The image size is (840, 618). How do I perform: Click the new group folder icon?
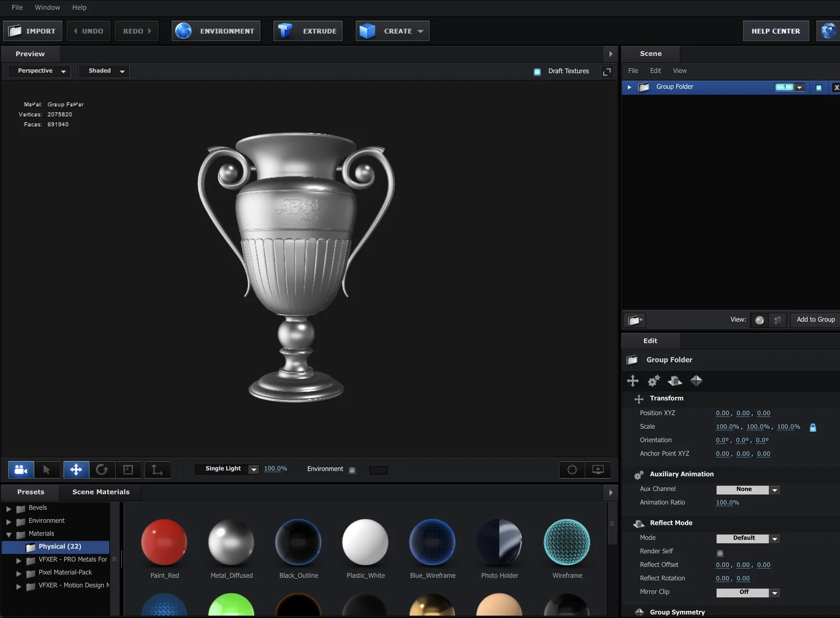coord(635,320)
